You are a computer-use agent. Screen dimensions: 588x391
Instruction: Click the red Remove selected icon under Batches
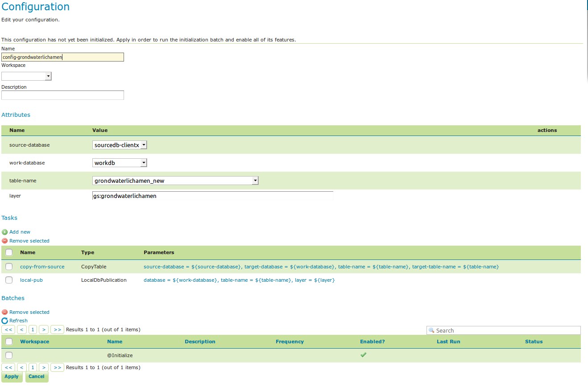[4, 312]
